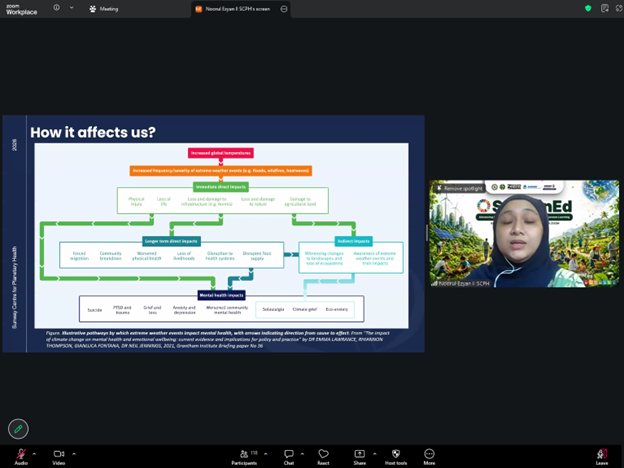The image size is (624, 468).
Task: Open the Participants panel
Action: [x=244, y=455]
